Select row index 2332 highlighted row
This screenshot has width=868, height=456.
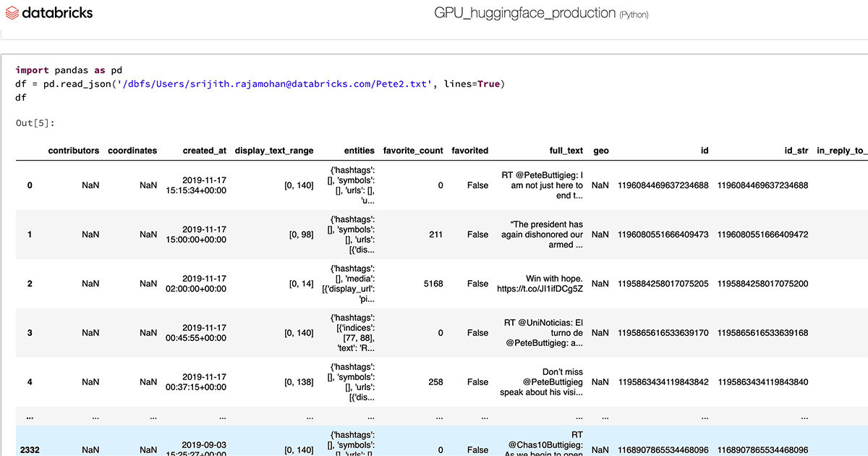click(30, 449)
